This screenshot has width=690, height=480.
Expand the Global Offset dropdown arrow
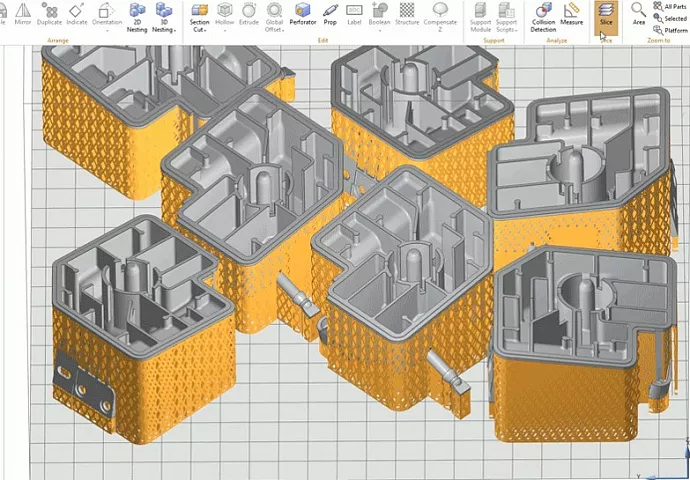pyautogui.click(x=283, y=30)
